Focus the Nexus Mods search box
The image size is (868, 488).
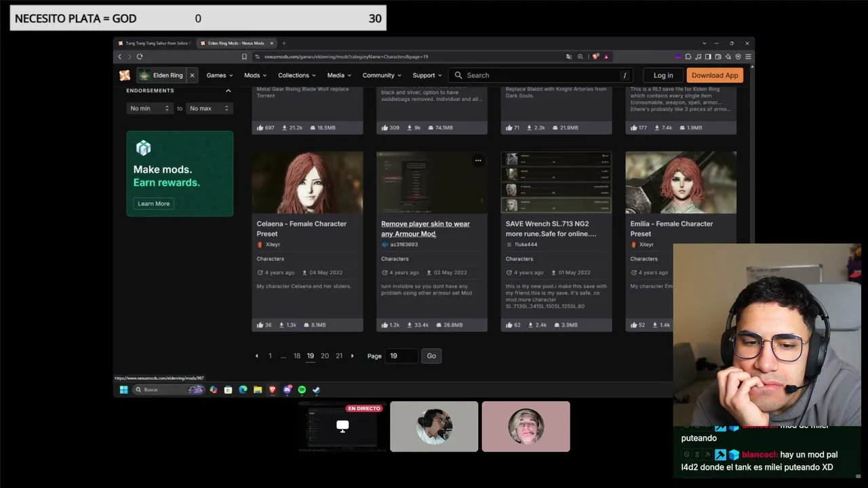(541, 75)
